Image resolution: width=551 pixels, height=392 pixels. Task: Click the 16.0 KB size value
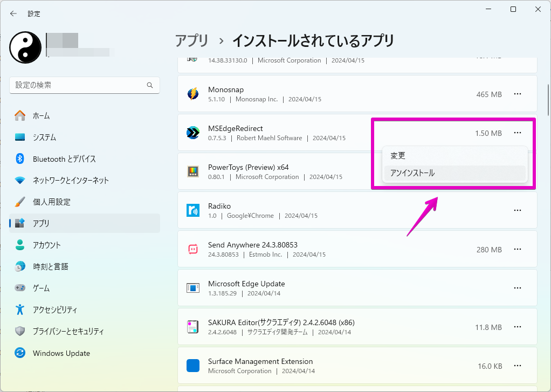pyautogui.click(x=490, y=366)
